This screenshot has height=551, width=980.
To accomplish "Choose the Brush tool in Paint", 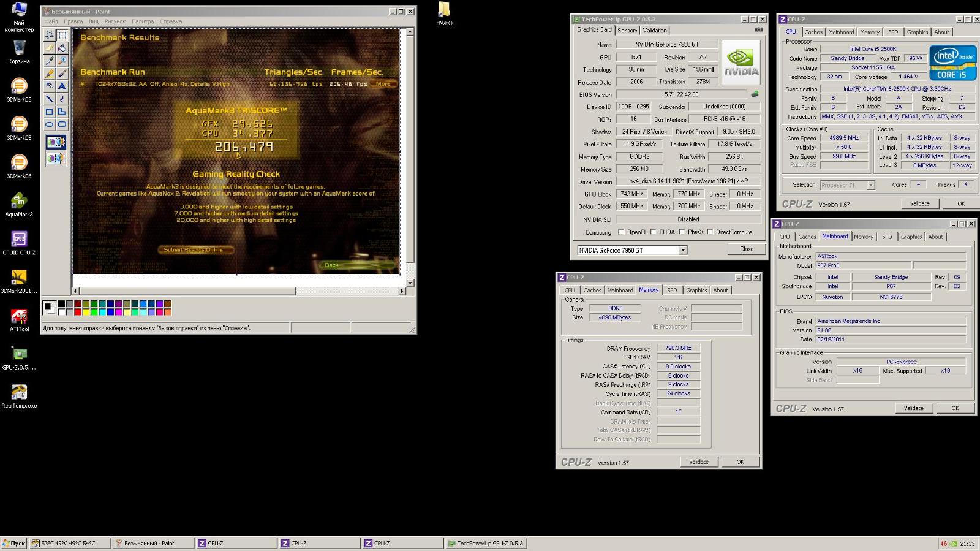I will click(x=62, y=74).
